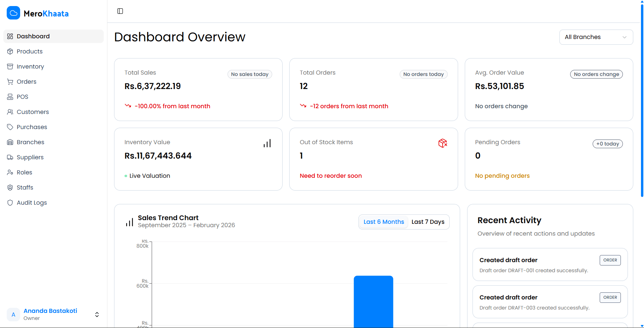Click the out-of-stock box icon

coord(443,143)
